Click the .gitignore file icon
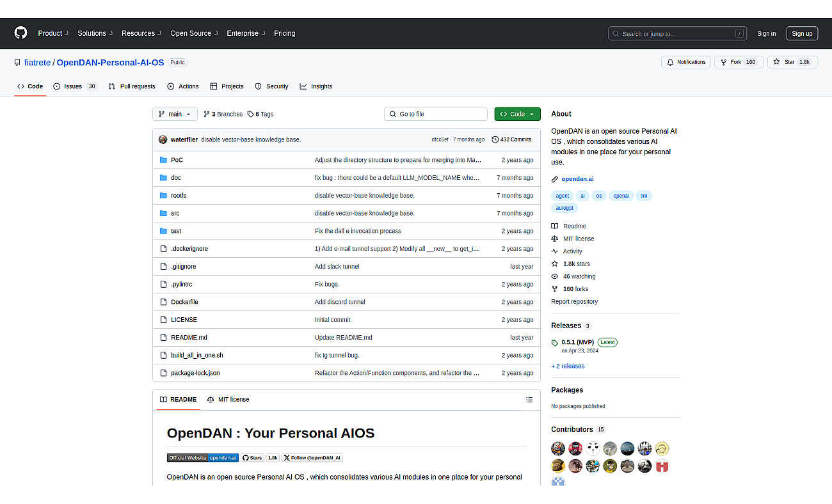This screenshot has width=832, height=504. (x=163, y=267)
